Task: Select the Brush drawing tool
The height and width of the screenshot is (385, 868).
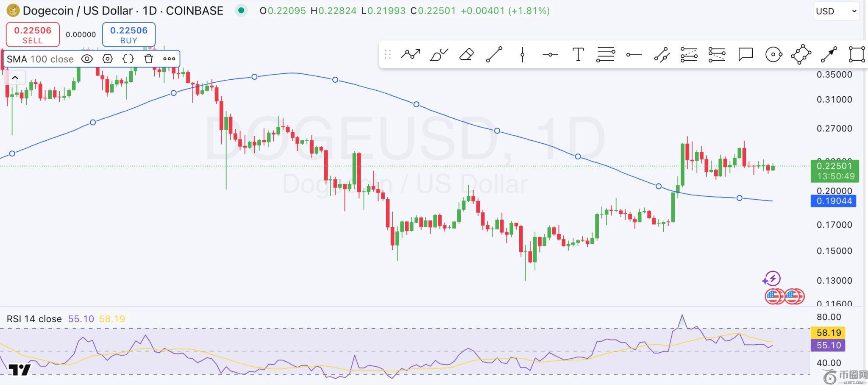Action: (439, 55)
